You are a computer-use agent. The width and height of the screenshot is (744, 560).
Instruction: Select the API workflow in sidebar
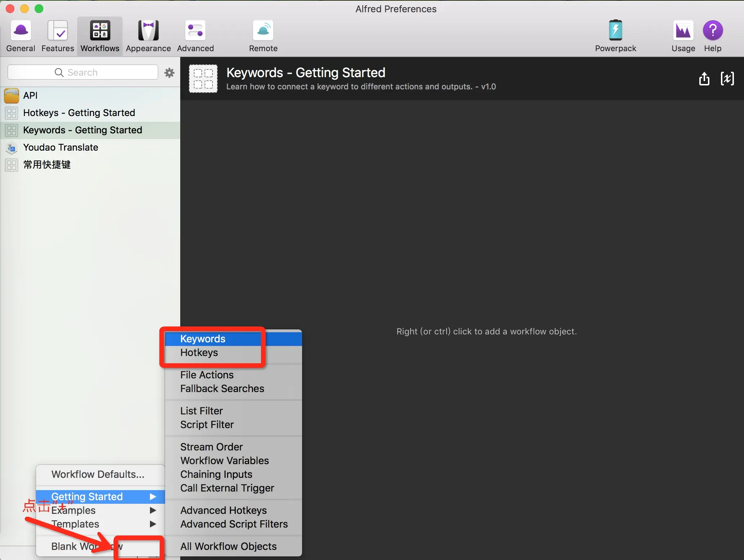pyautogui.click(x=30, y=95)
